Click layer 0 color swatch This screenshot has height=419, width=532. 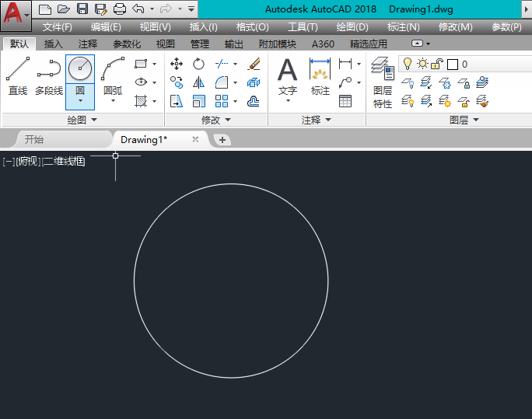click(452, 64)
